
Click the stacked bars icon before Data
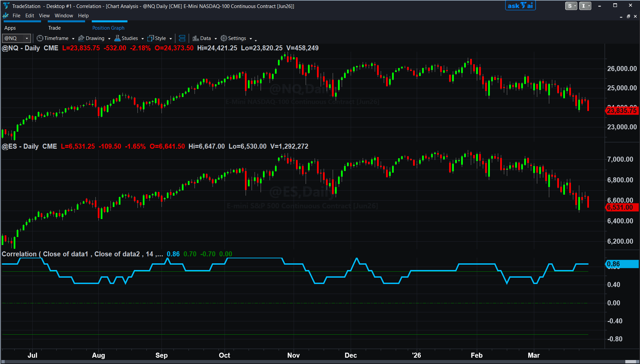pos(182,38)
